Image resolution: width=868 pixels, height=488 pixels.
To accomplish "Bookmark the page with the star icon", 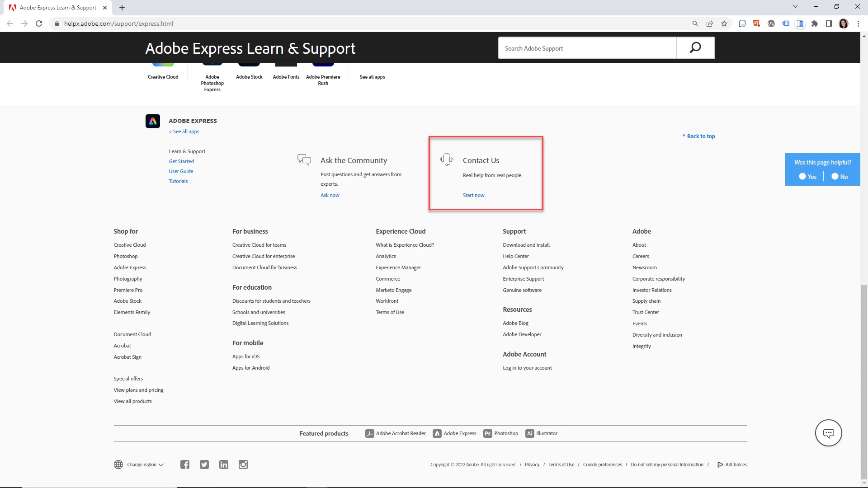I will (x=724, y=23).
